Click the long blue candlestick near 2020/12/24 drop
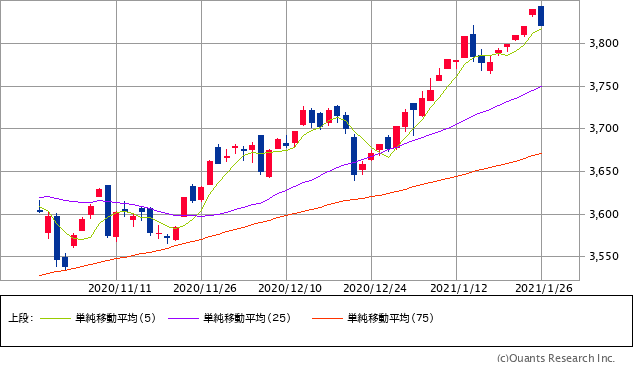Screen dimensions: 633x373 354,156
